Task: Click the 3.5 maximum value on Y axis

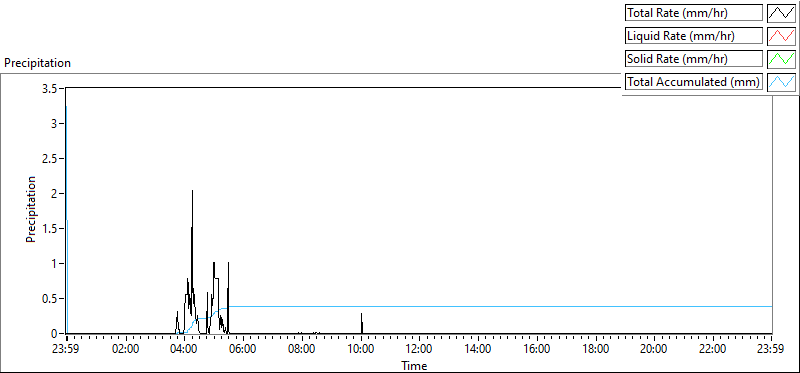Action: [52, 88]
